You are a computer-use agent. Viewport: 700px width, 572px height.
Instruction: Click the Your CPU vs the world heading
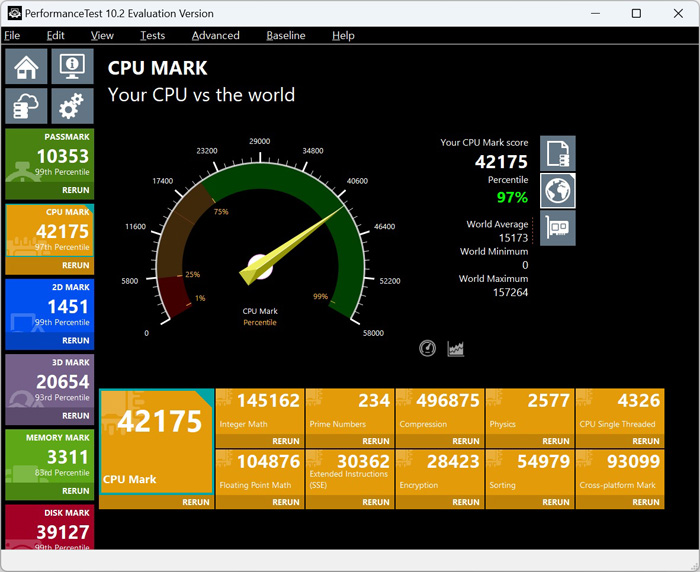coord(201,95)
